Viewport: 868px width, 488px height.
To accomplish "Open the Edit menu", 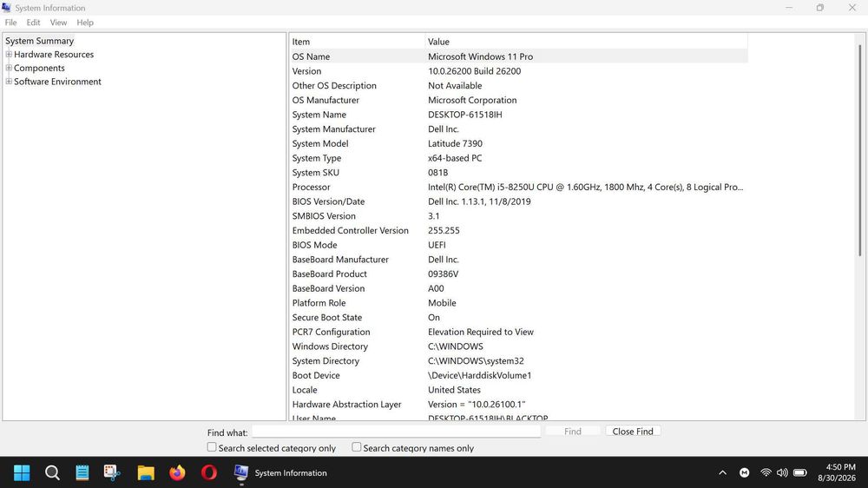I will pos(33,23).
